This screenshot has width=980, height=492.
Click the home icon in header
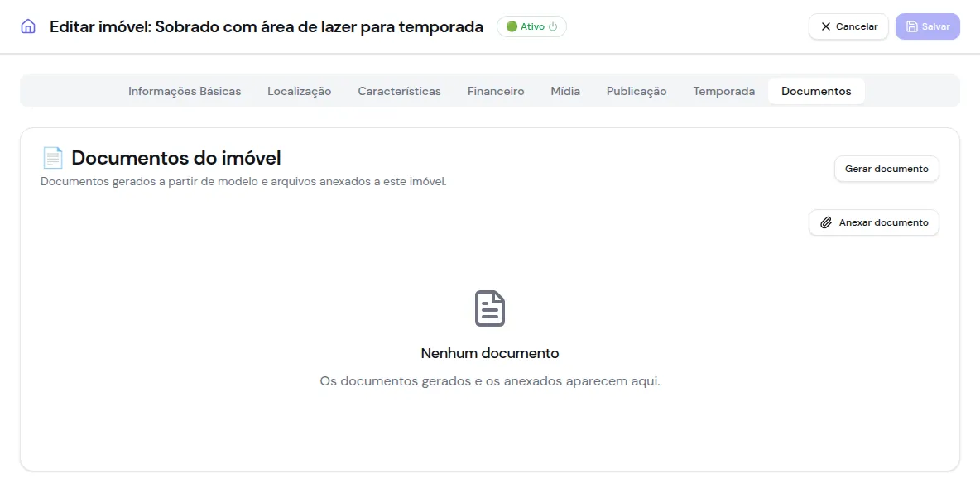(28, 26)
